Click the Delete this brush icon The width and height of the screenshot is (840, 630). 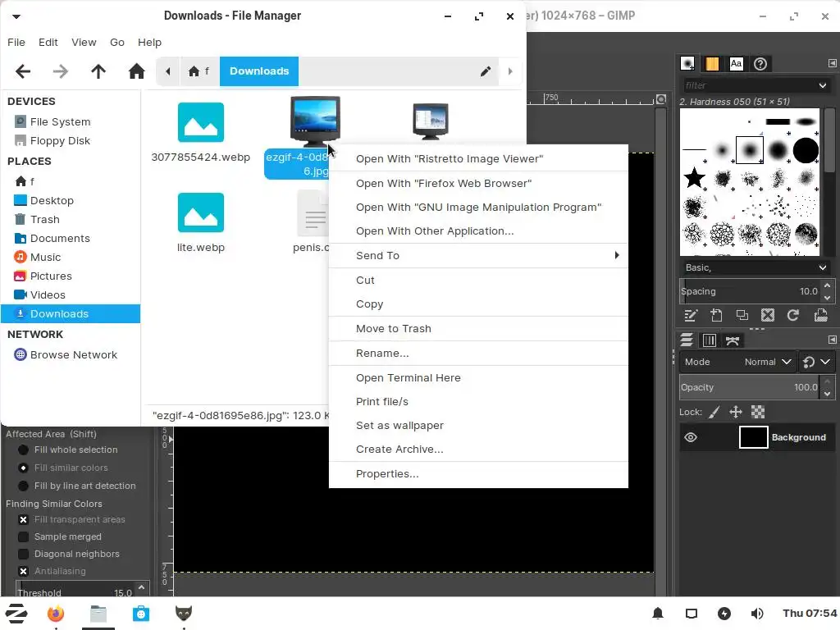click(768, 316)
